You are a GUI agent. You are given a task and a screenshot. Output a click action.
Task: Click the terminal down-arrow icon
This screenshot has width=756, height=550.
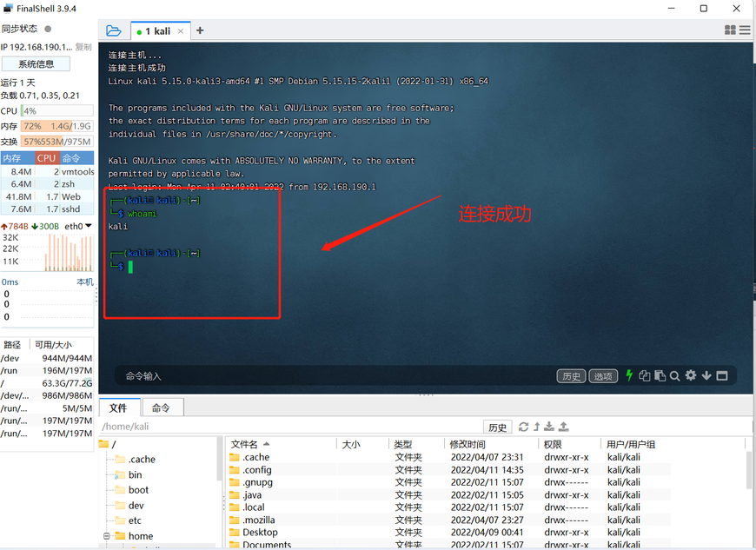click(x=706, y=375)
